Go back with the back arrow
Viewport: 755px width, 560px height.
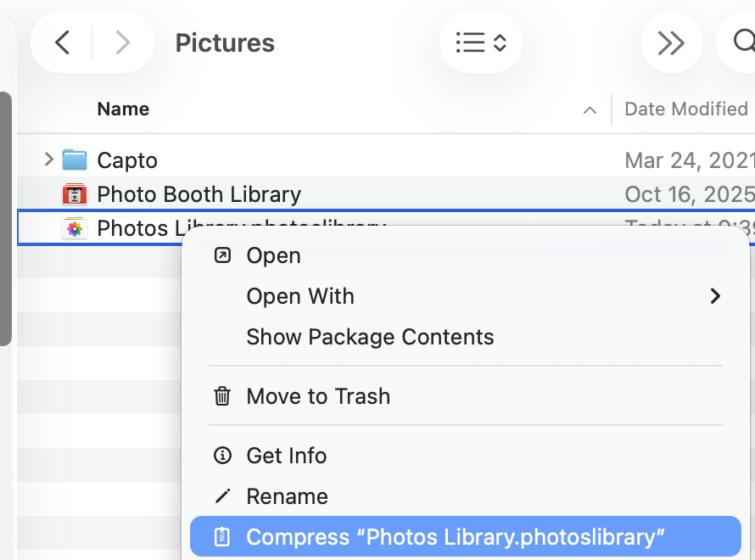[62, 42]
